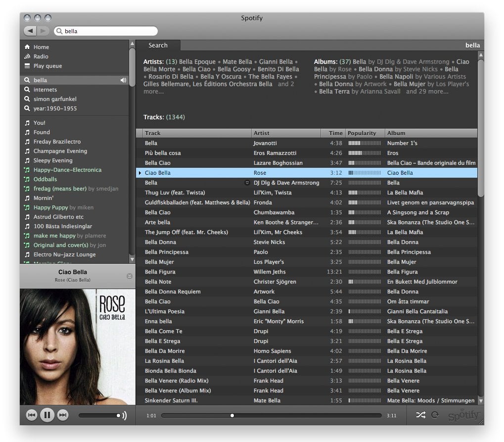Click the back navigation arrow
The width and height of the screenshot is (504, 442).
pyautogui.click(x=30, y=31)
